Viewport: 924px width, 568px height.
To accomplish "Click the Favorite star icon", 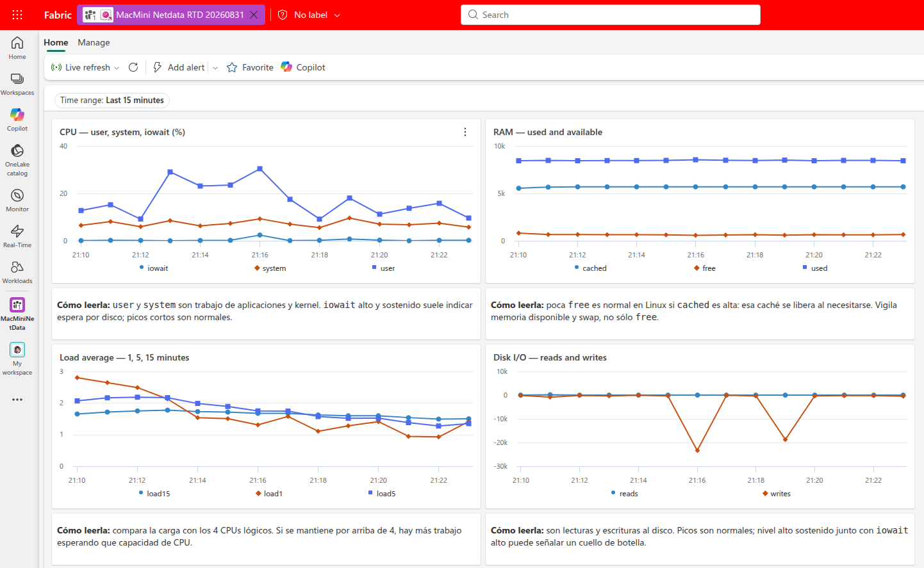I will [232, 67].
